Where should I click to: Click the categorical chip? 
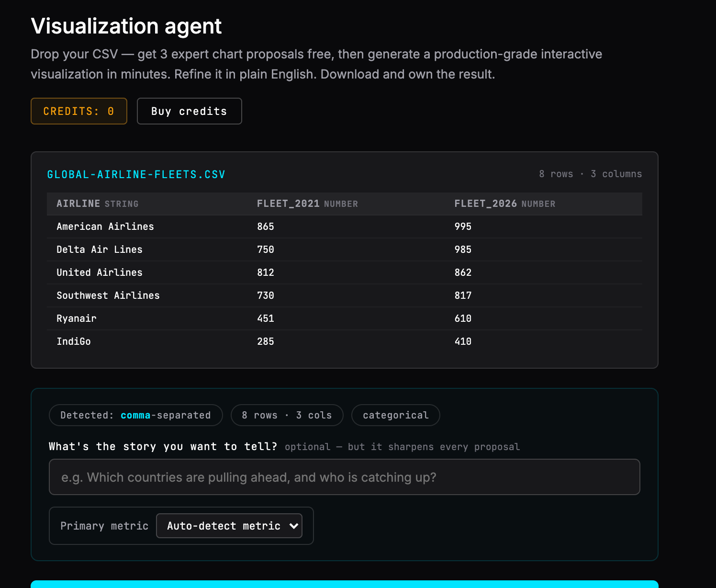click(396, 415)
